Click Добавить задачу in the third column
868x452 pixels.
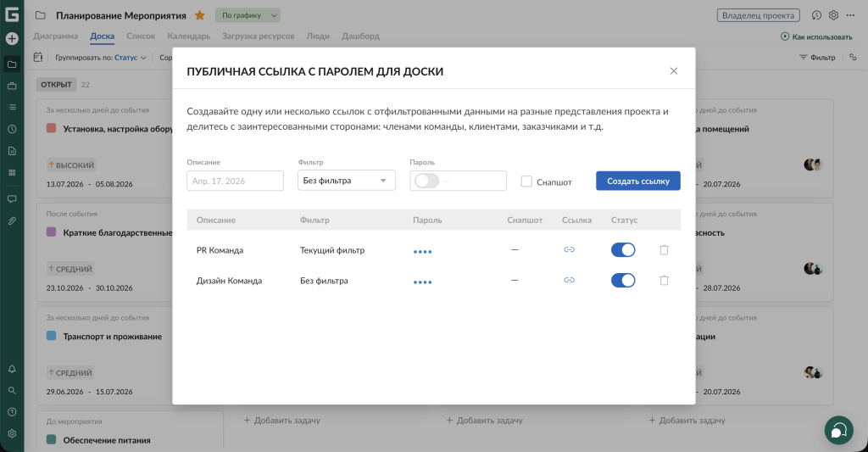click(x=485, y=421)
